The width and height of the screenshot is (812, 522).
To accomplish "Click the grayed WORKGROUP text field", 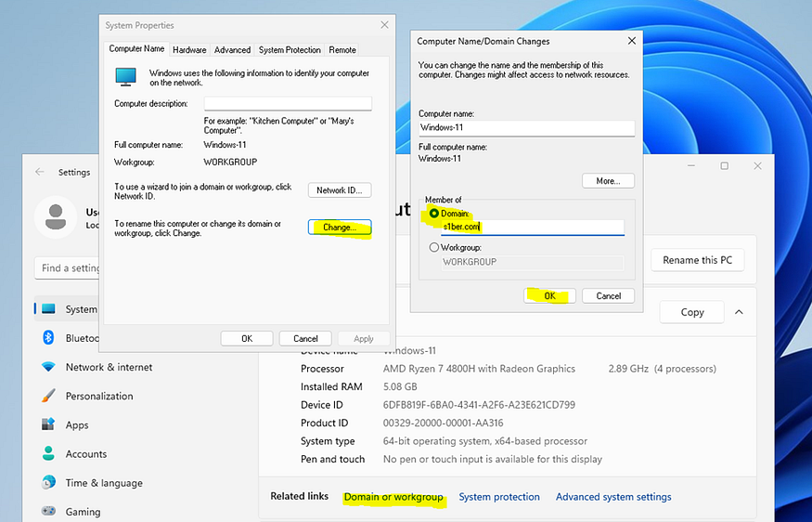I will point(533,262).
